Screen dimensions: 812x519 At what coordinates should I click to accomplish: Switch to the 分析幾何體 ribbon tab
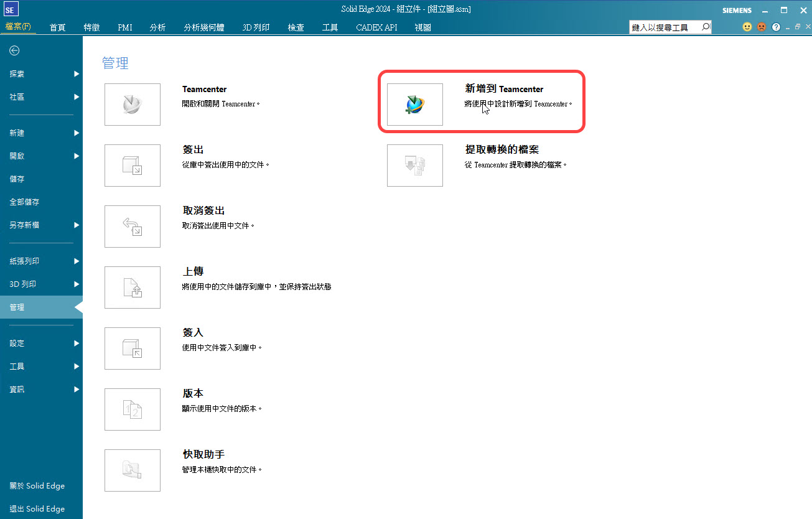[204, 27]
